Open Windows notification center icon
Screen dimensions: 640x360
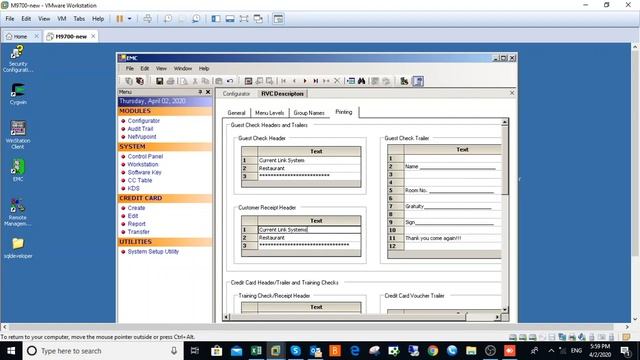pos(625,351)
